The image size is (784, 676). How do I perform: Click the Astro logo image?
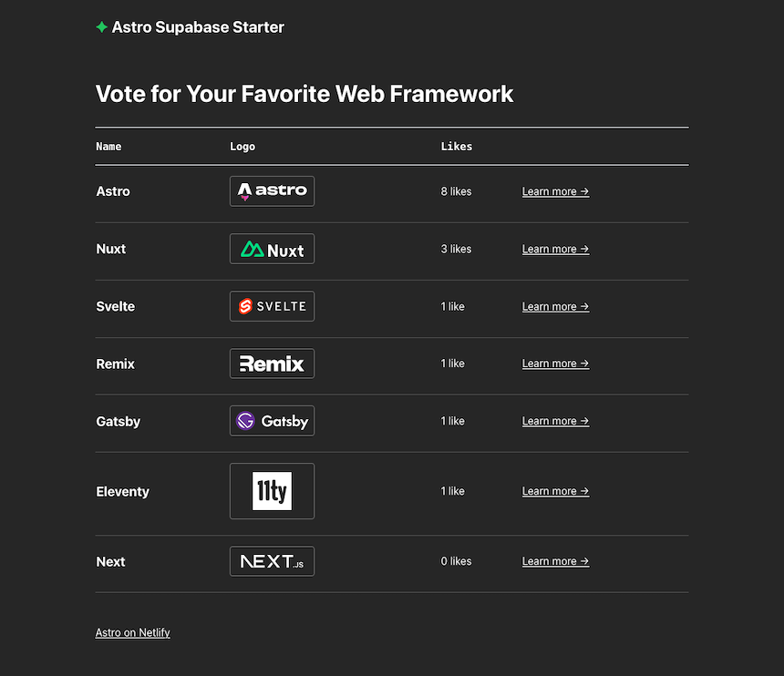coord(272,191)
